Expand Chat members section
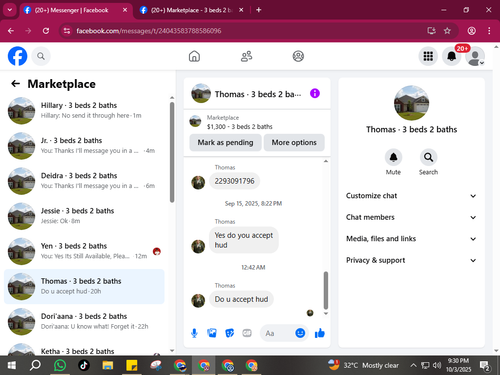This screenshot has width=500, height=375. [411, 217]
